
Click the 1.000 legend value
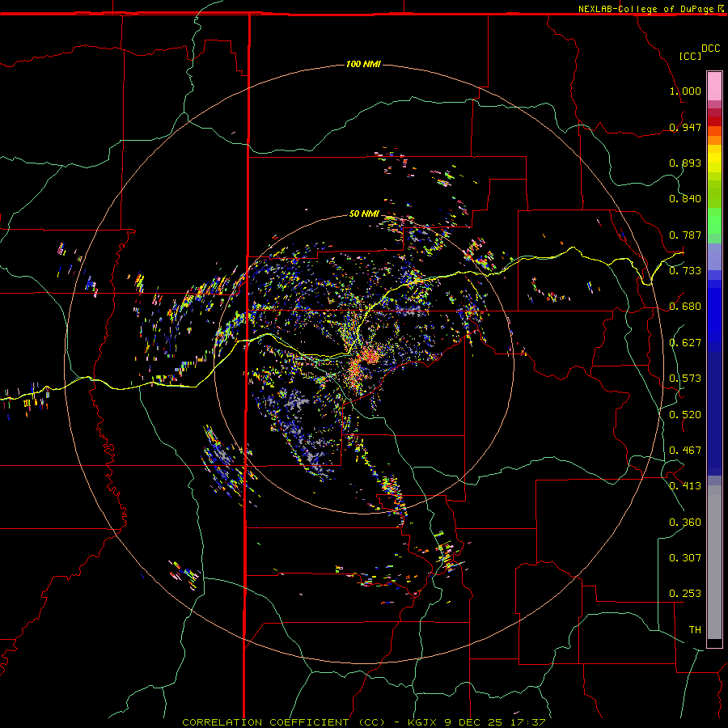tap(685, 91)
